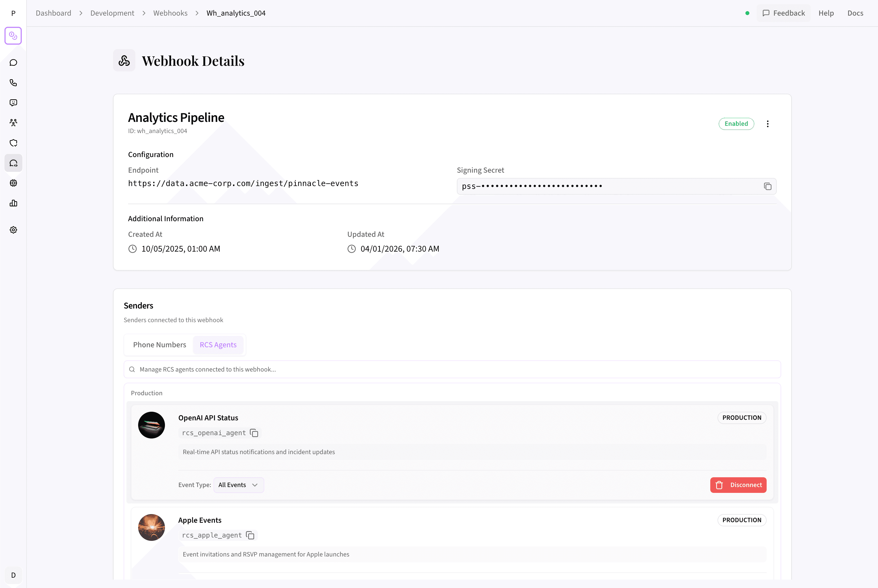The width and height of the screenshot is (878, 588).
Task: Copy the rcs_openai_agent identifier
Action: [254, 433]
